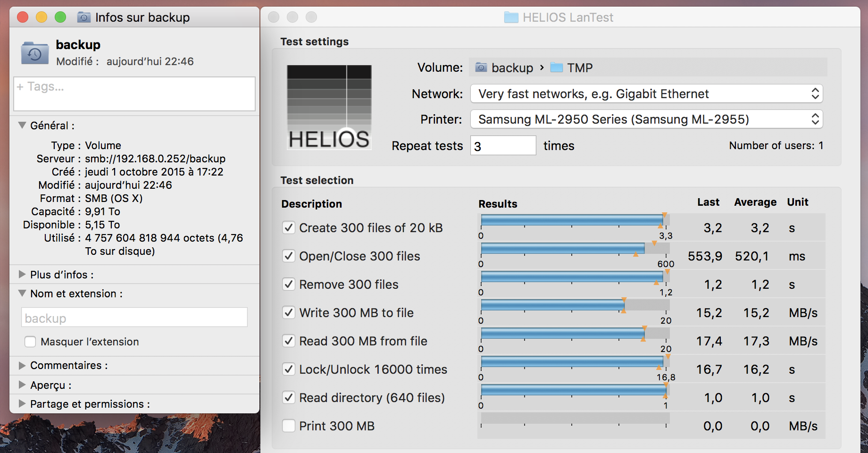Image resolution: width=868 pixels, height=453 pixels.
Task: Click the TMP folder icon in the Volume path
Action: pyautogui.click(x=557, y=67)
